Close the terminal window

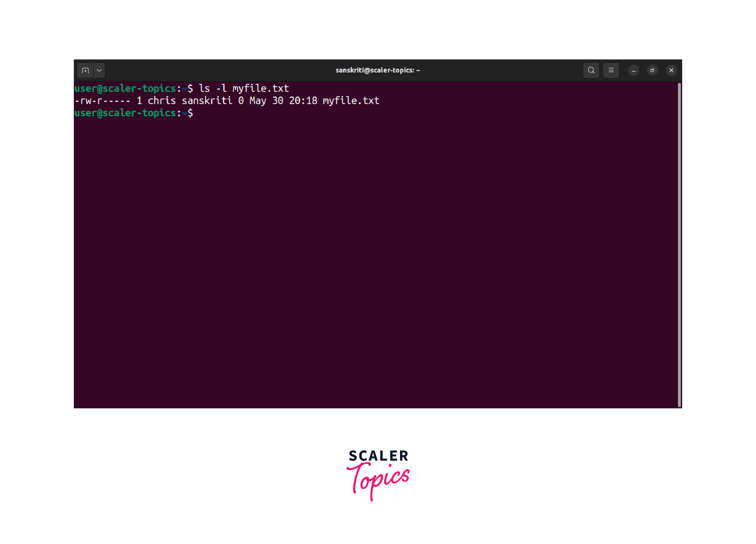pos(671,70)
